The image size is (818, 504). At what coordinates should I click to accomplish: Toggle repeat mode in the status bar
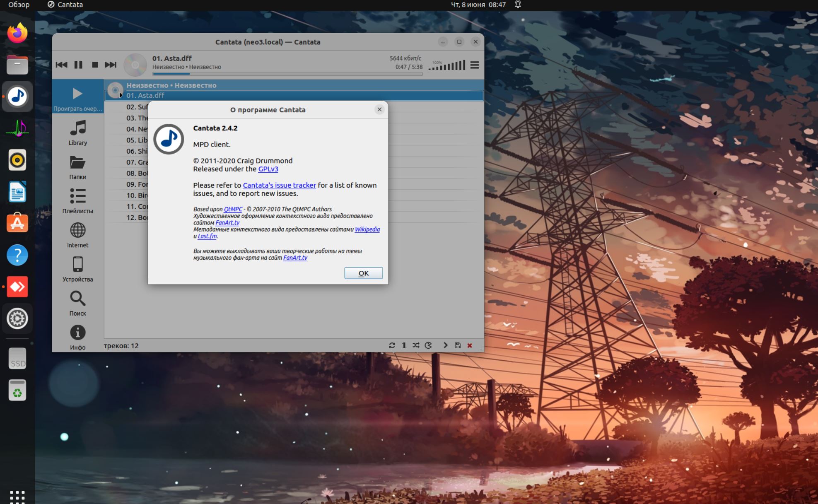pos(392,345)
